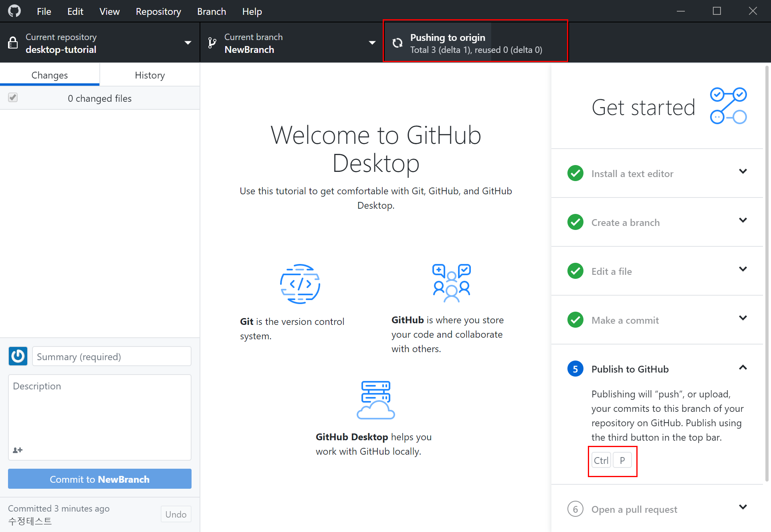Click the Get started workflow graphic
The width and height of the screenshot is (771, 532).
click(x=728, y=106)
